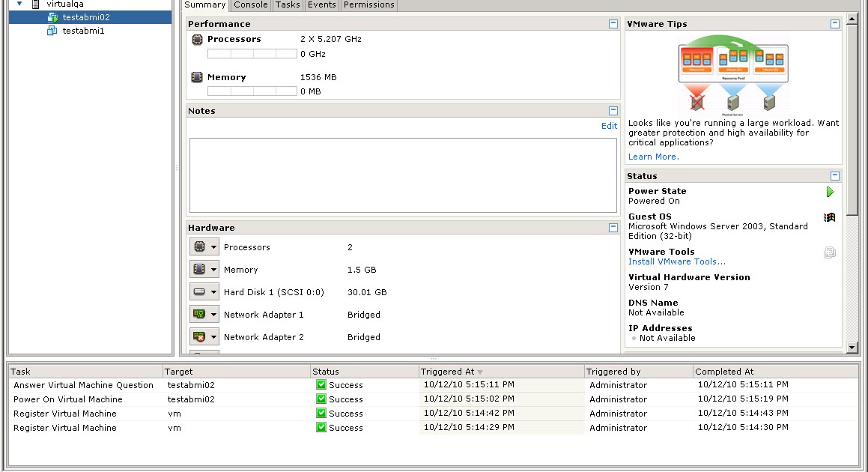
Task: Sort tasks by Completed At column header
Action: 776,371
